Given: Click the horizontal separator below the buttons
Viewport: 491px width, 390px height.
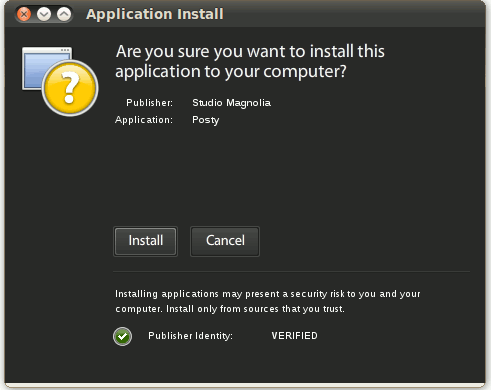Looking at the screenshot, I should tap(291, 272).
